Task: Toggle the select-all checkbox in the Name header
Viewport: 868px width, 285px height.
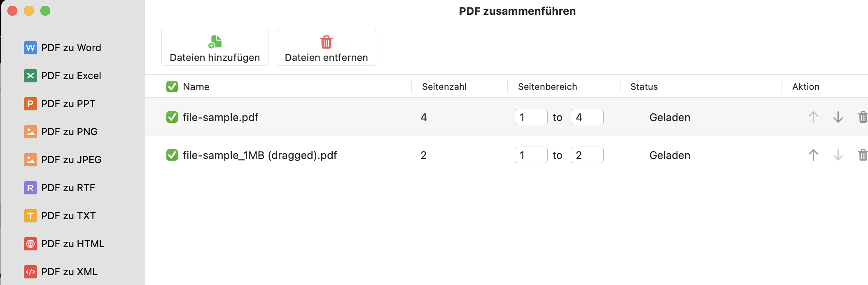Action: (172, 87)
